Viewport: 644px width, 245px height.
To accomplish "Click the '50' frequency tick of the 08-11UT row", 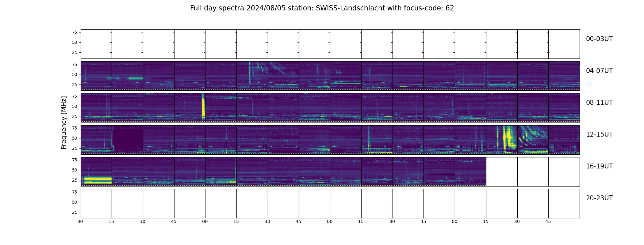I will tap(75, 106).
